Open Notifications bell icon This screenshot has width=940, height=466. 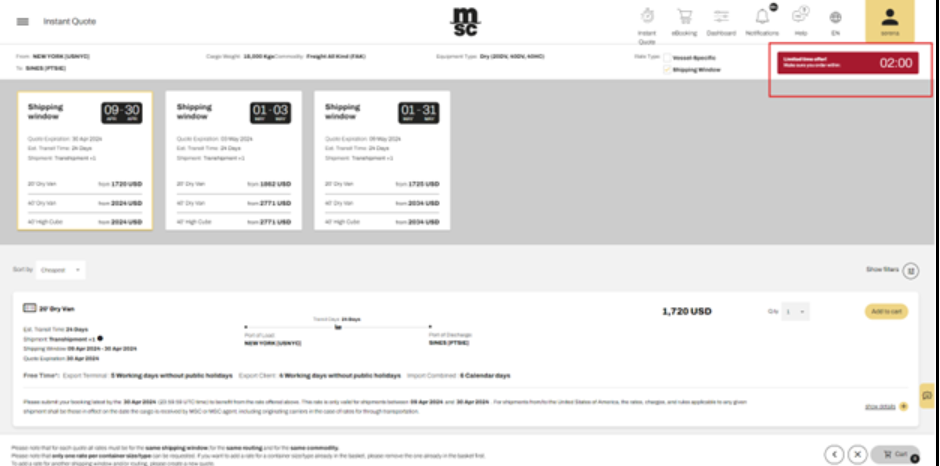762,16
